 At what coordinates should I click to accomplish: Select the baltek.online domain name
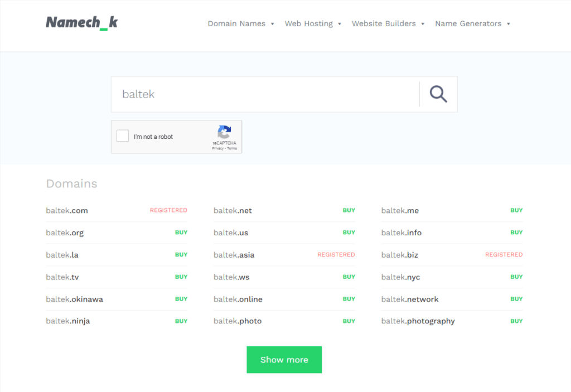[238, 299]
